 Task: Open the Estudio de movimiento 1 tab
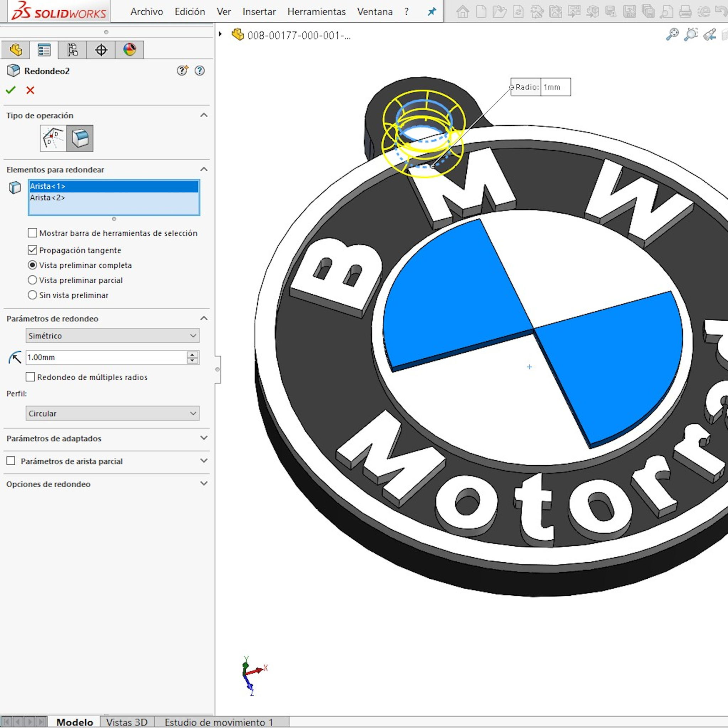point(219,722)
